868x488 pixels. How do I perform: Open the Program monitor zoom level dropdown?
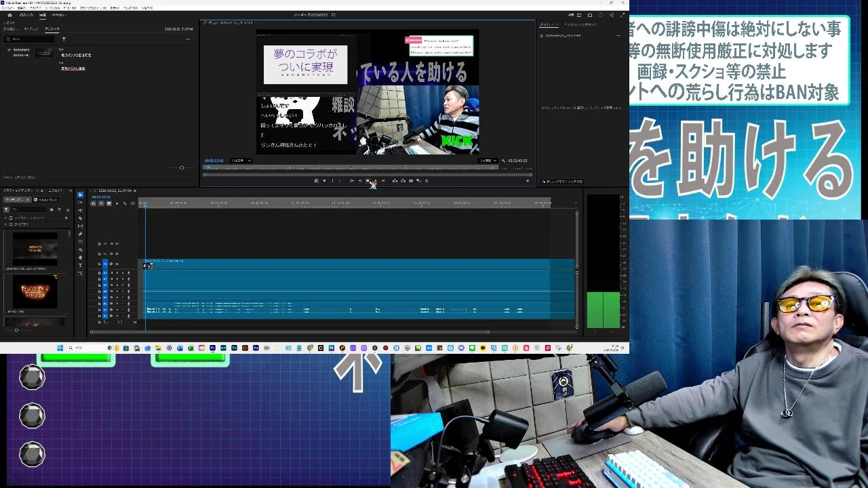coord(241,161)
